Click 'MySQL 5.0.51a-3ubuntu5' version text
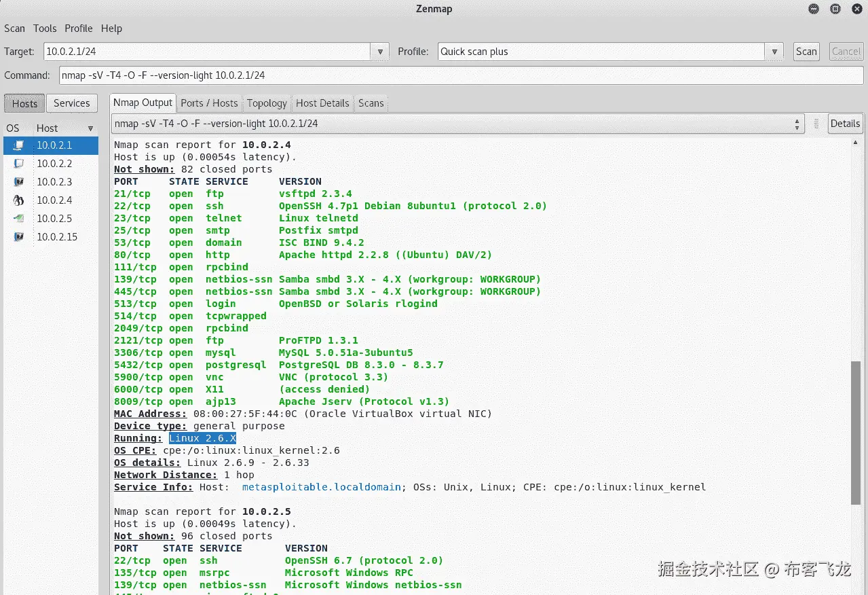Viewport: 868px width, 595px height. click(x=346, y=353)
